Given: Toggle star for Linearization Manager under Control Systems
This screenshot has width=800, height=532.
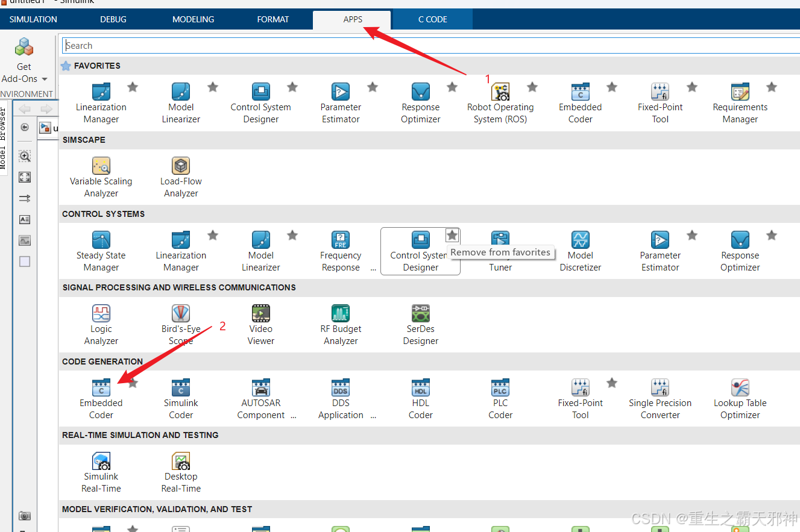Looking at the screenshot, I should (213, 235).
